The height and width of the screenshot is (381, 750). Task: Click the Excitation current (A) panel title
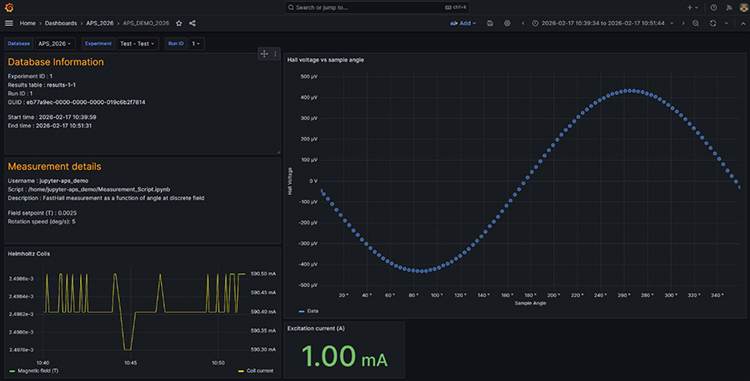(x=316, y=328)
